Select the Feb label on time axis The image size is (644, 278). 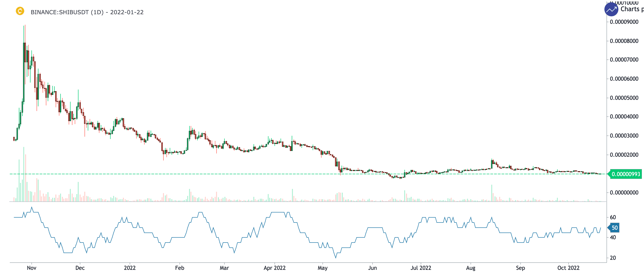click(180, 268)
